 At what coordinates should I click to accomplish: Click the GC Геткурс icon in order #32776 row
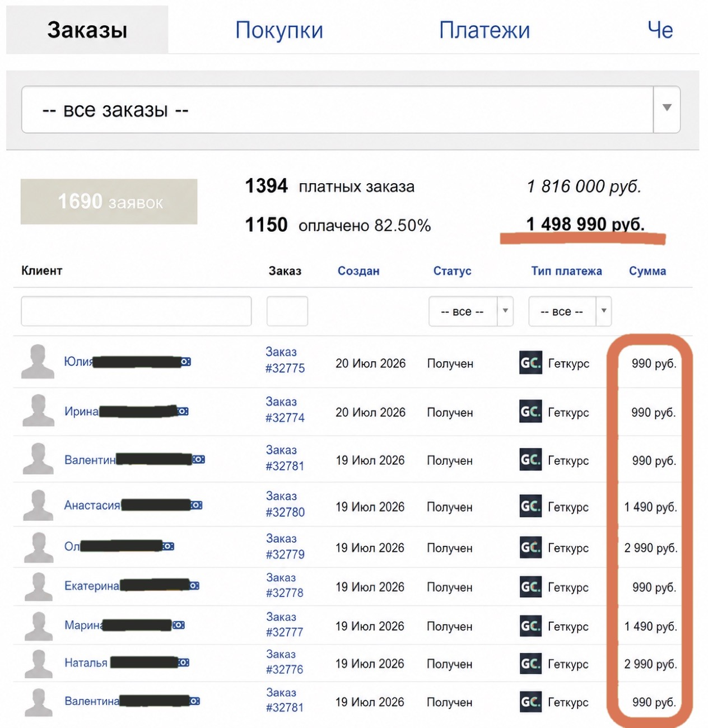[530, 664]
